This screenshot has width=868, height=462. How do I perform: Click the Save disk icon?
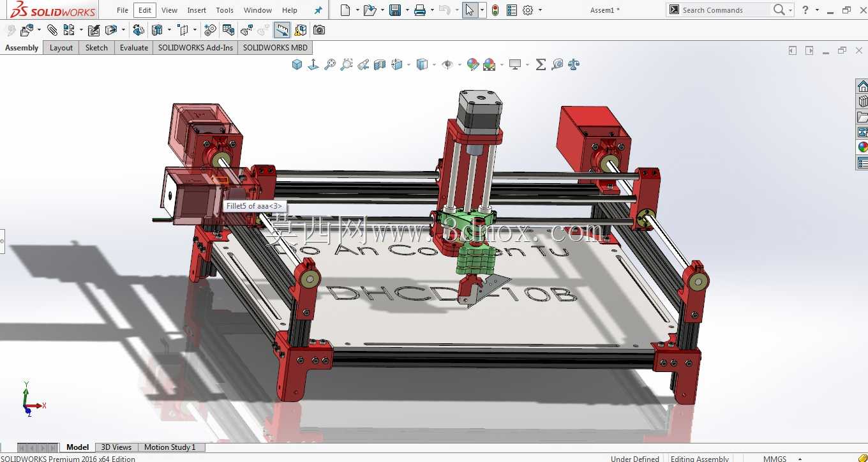pos(395,10)
